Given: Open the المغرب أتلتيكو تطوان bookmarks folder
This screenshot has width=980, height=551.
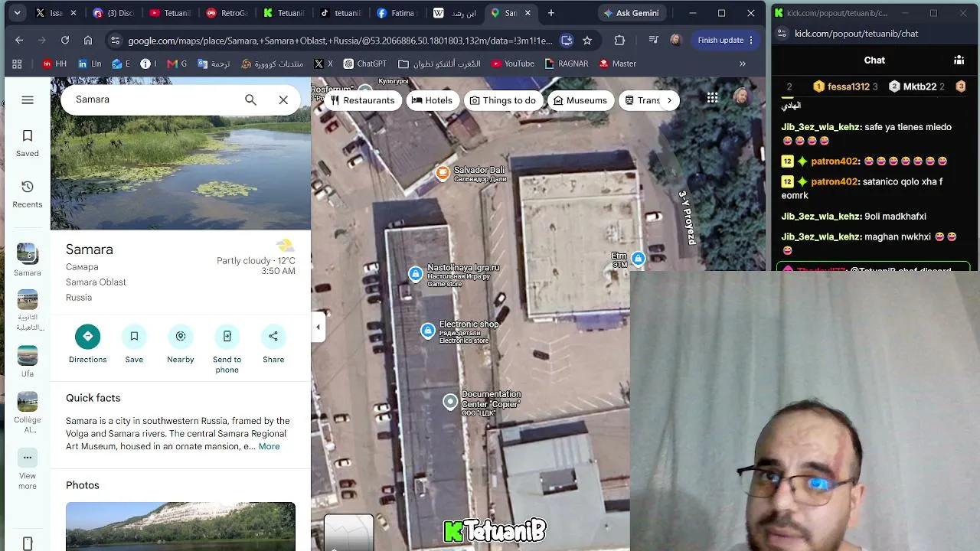Looking at the screenshot, I should pyautogui.click(x=439, y=64).
